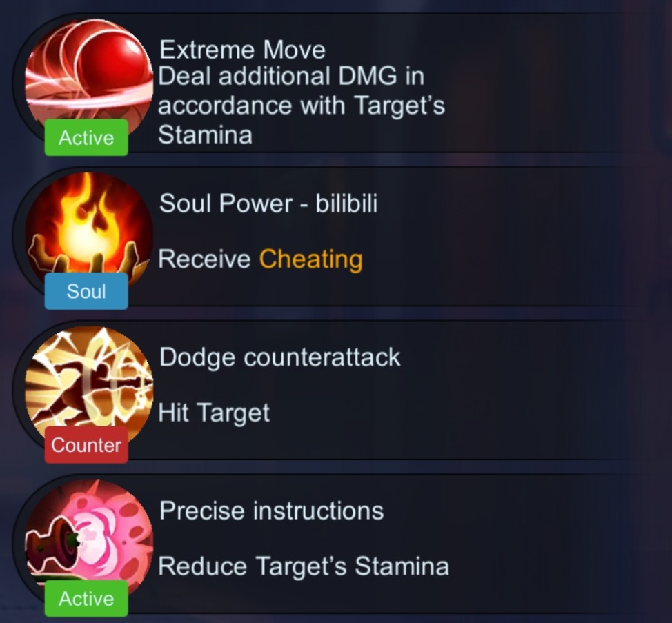The width and height of the screenshot is (672, 623).
Task: Open the orange Cheating keyword link
Action: tap(311, 259)
